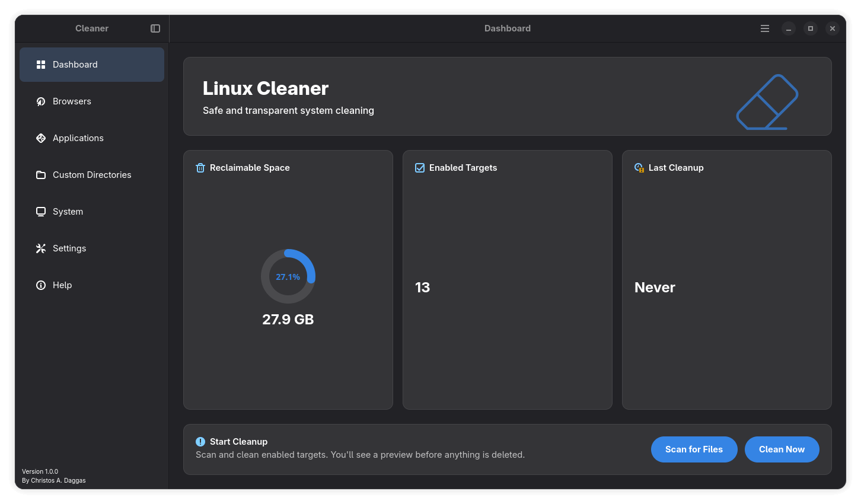This screenshot has height=504, width=861.
Task: Click the Custom Directories folder icon
Action: (x=40, y=174)
